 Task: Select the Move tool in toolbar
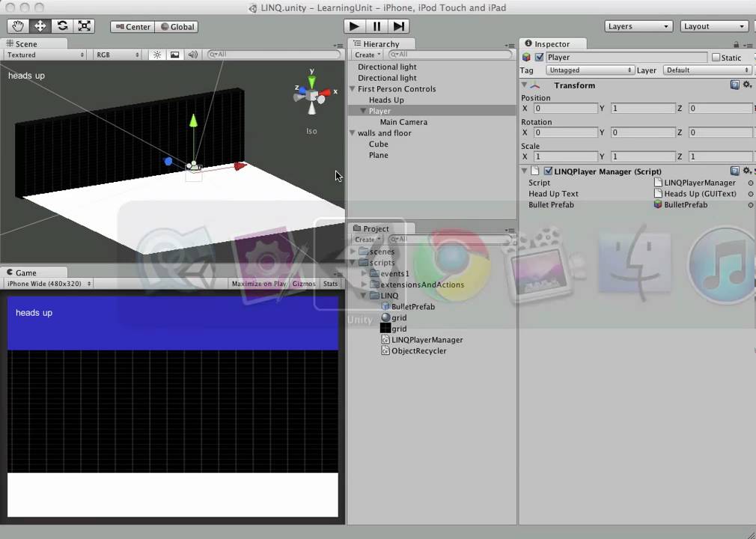click(40, 26)
